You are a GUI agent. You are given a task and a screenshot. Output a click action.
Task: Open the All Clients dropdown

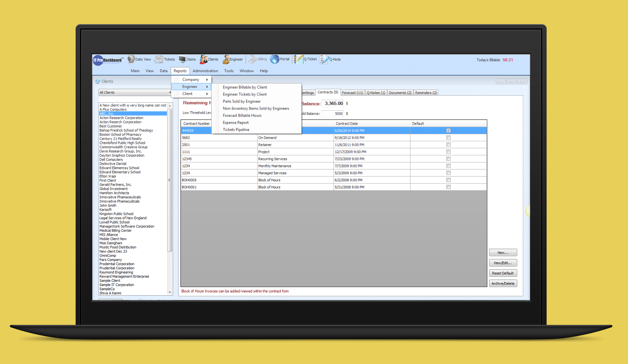[135, 93]
